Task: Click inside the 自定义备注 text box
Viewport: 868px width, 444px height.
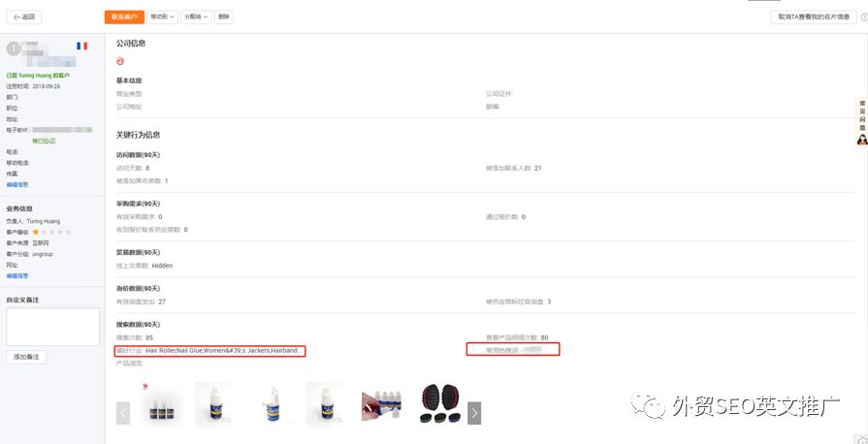Action: (x=53, y=327)
